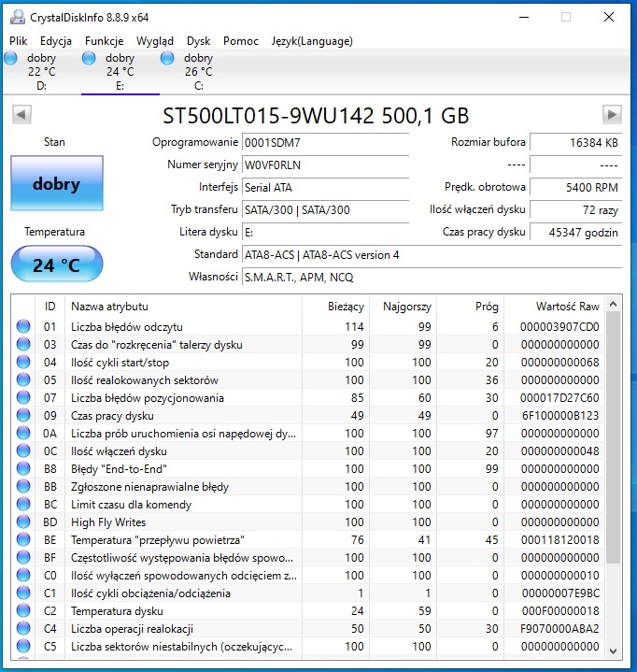
Task: Click status orb of attribute 09 row
Action: (23, 415)
